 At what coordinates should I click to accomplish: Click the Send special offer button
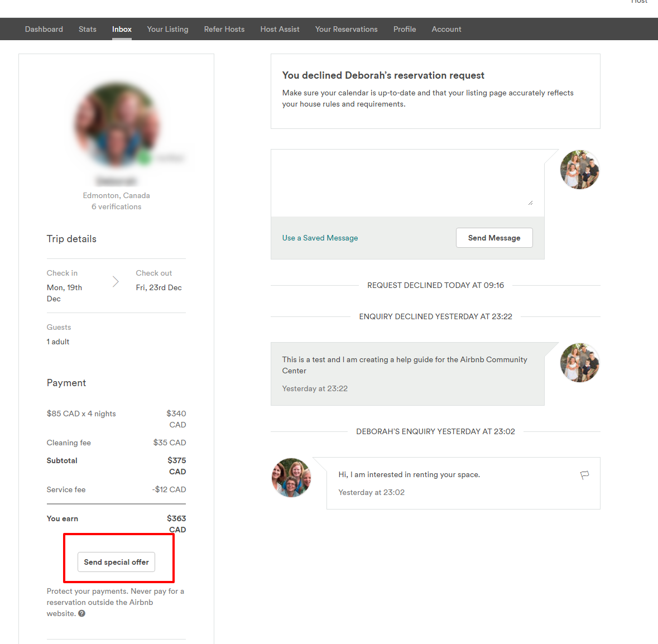pyautogui.click(x=116, y=562)
